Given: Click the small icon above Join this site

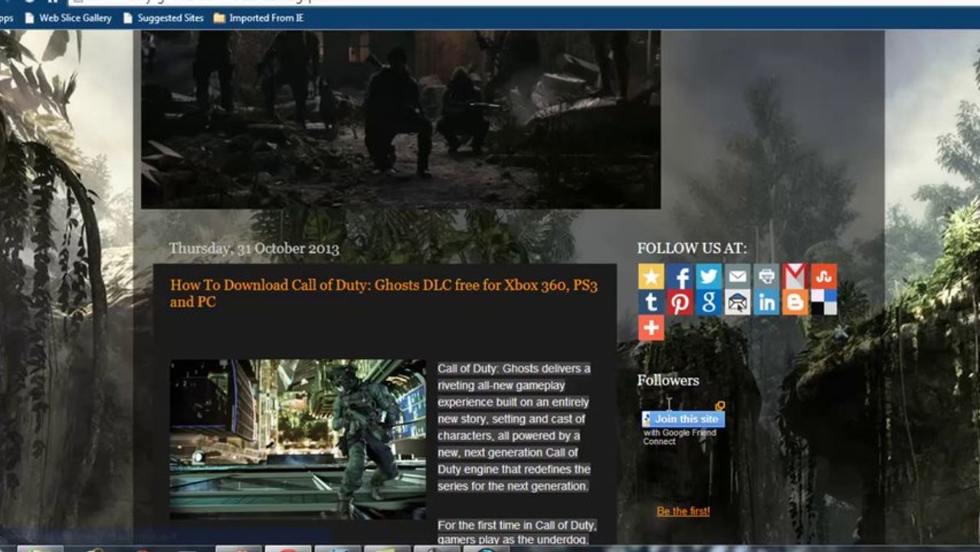Looking at the screenshot, I should (x=719, y=406).
